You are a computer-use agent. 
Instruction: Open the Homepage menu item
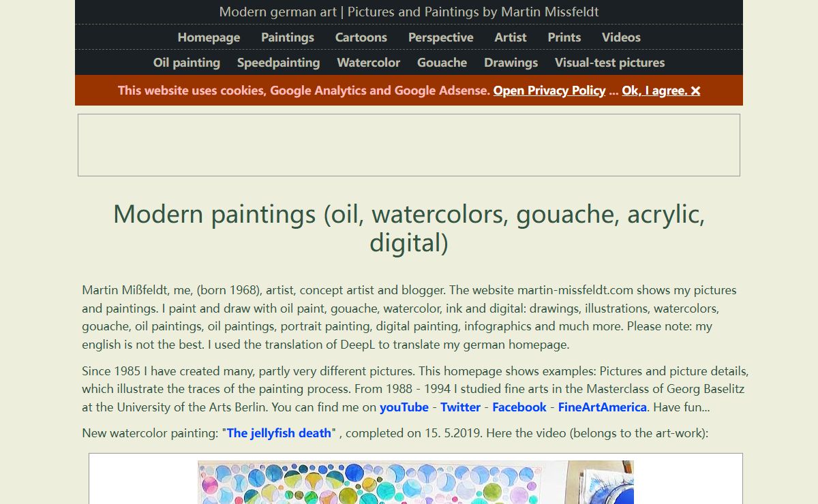coord(209,37)
